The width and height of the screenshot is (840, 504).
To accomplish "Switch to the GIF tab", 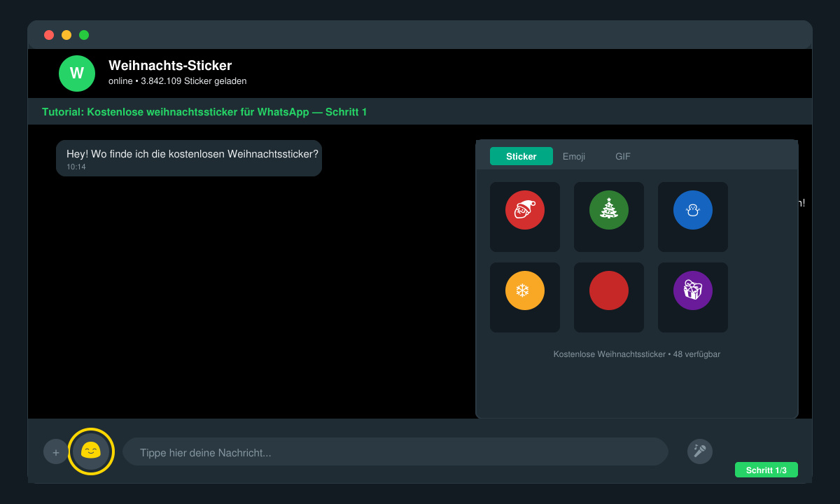I will [x=623, y=156].
